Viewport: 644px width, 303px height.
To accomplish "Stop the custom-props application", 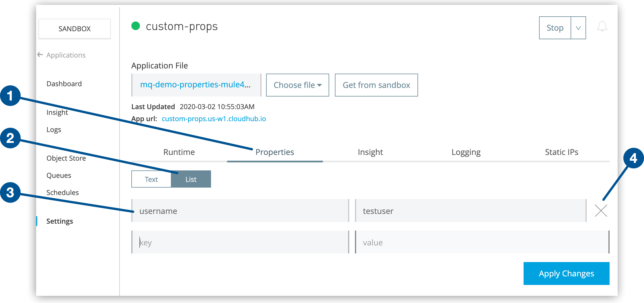I will point(555,28).
